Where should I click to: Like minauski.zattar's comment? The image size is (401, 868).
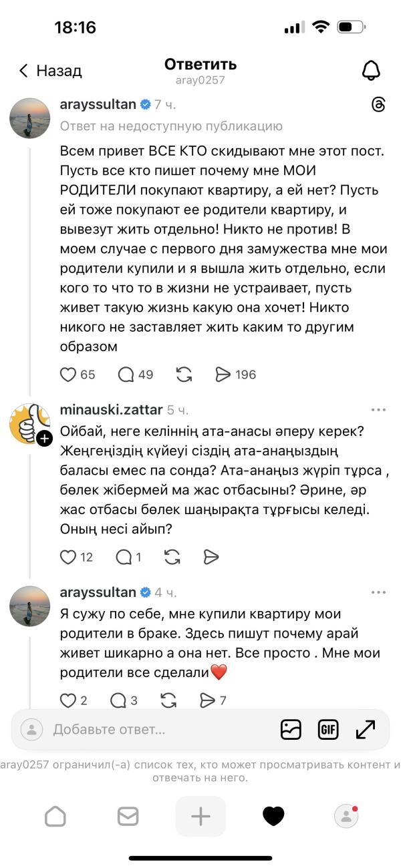coord(69,556)
